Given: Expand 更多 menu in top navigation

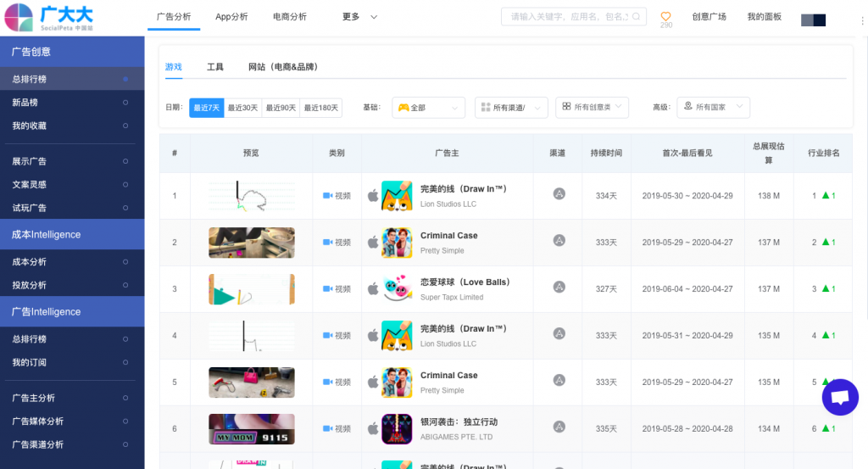Looking at the screenshot, I should click(359, 17).
